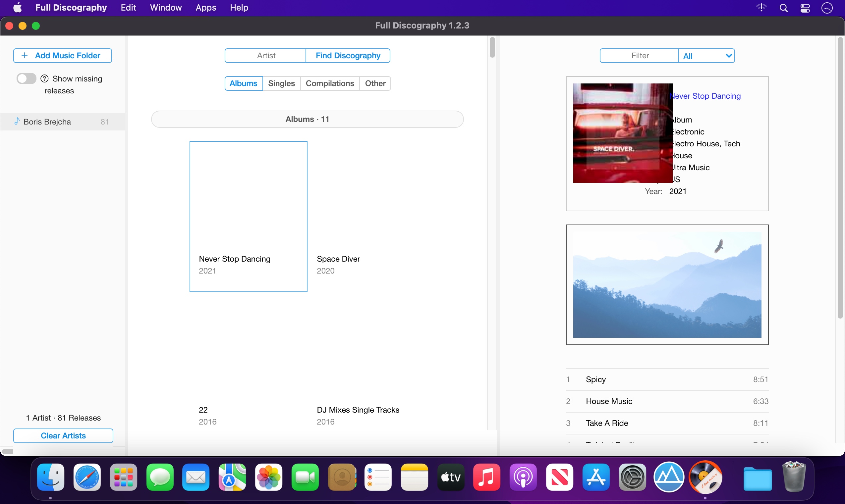Open the Help menu
Viewport: 845px width, 504px height.
click(x=239, y=8)
